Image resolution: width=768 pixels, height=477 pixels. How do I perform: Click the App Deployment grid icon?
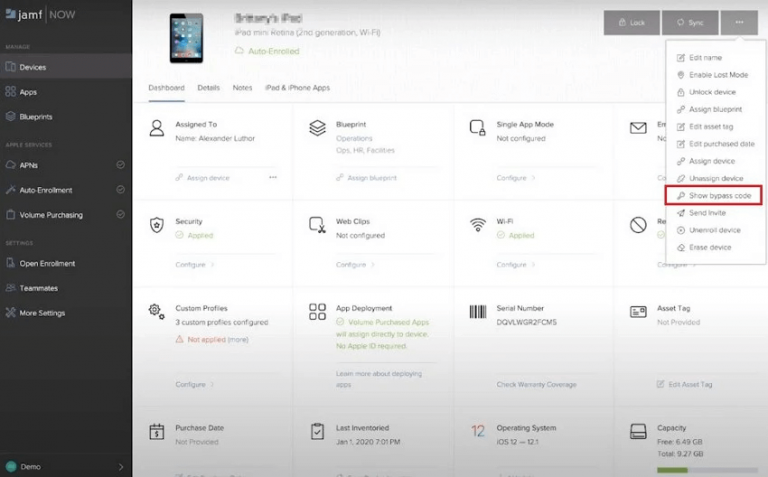pos(317,312)
